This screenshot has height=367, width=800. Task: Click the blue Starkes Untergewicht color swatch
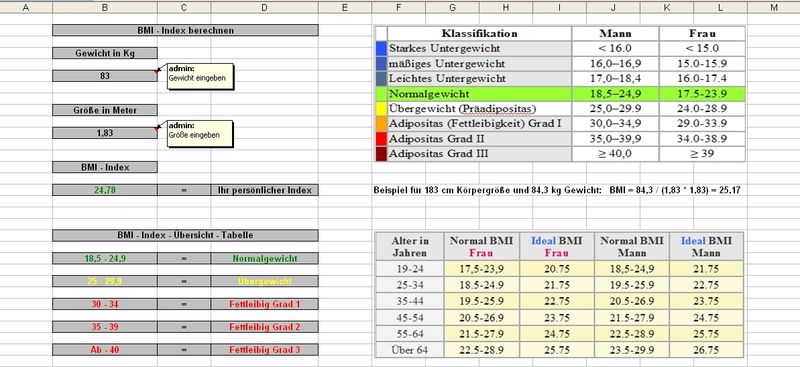pos(381,48)
